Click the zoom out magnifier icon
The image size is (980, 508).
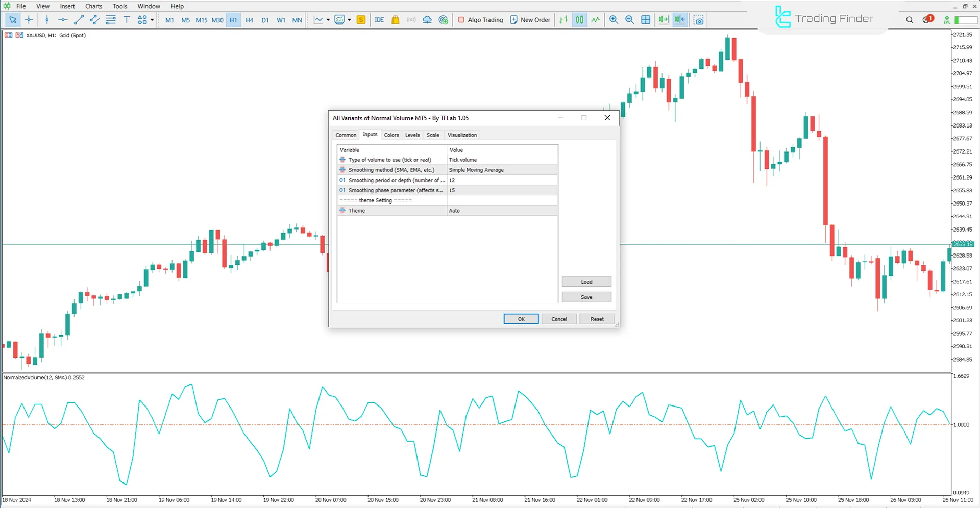pos(629,20)
